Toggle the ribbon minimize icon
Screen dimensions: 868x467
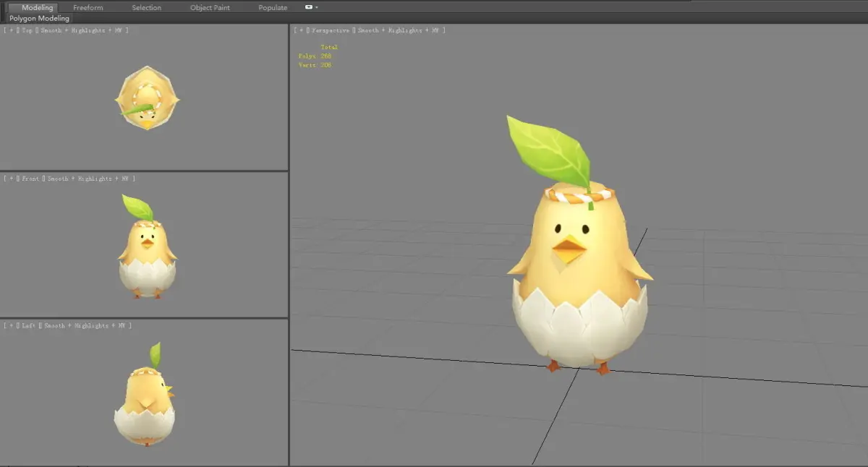coord(309,7)
